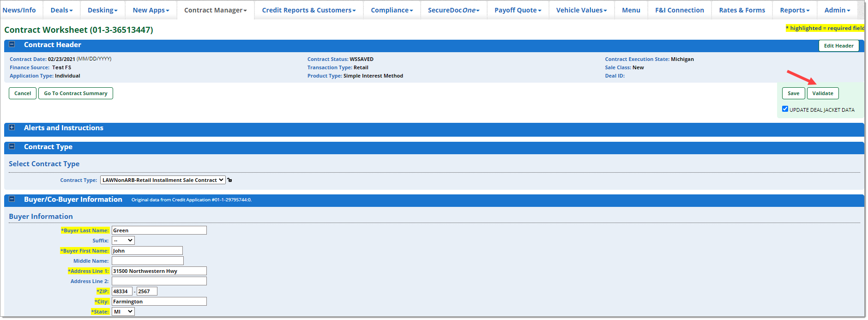The image size is (868, 320).
Task: Click the Contract Execution State Michigan text
Action: click(x=682, y=59)
